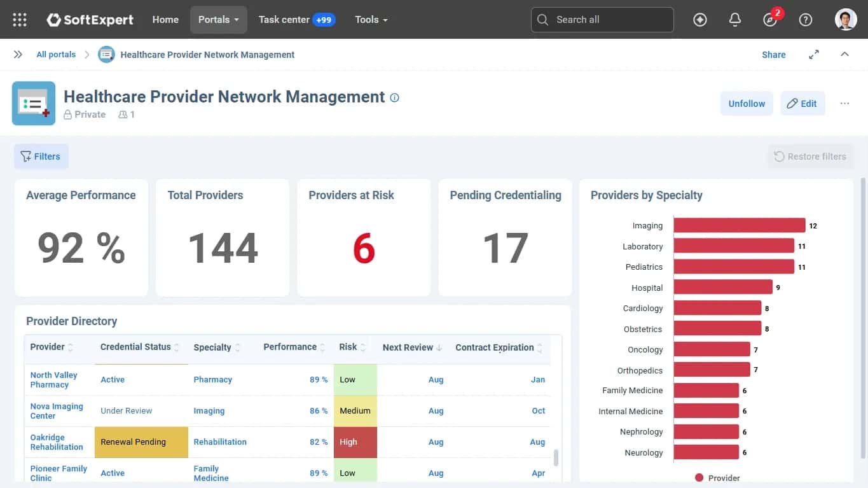Open the more options ellipsis menu

844,104
